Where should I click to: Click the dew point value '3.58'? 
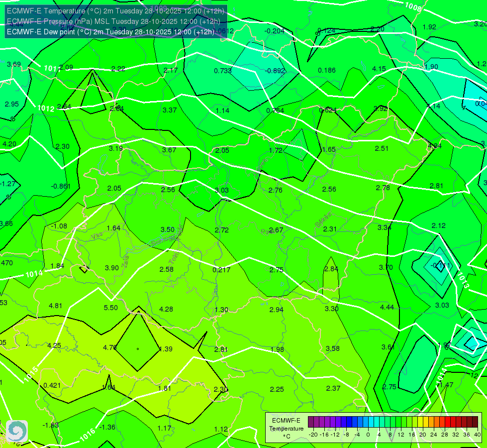point(333,348)
